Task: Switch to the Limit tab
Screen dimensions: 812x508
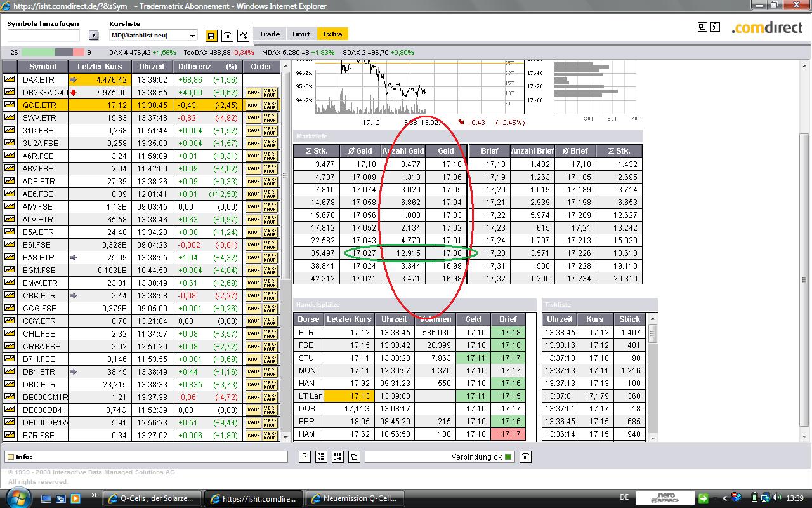Action: coord(301,34)
